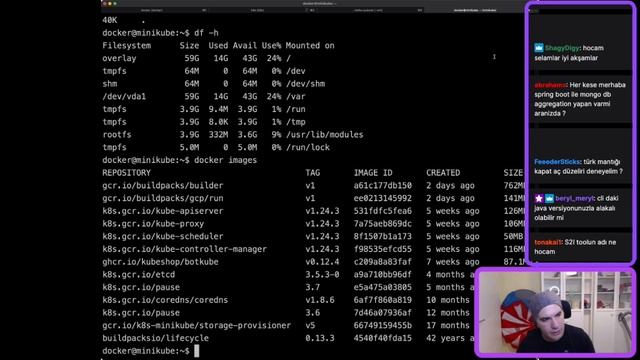640x360 pixels.
Task: Click 'k8s.gcr.io/coredns/coredns' repository name
Action: 165,300
